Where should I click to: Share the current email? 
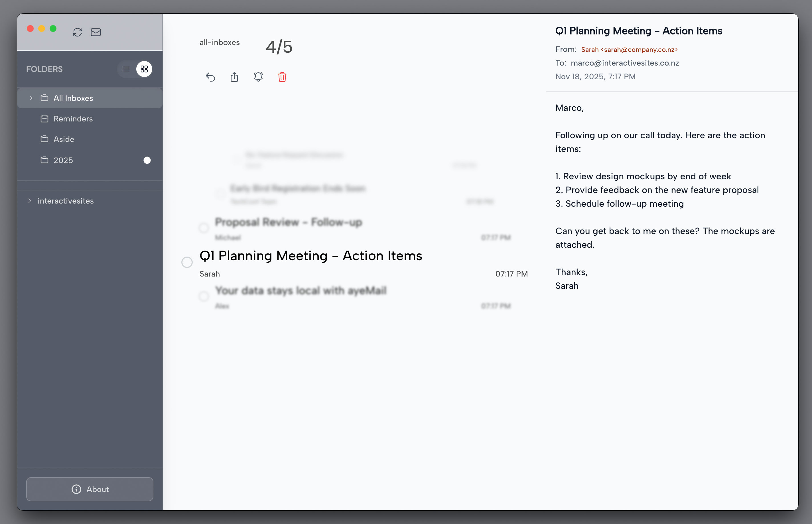tap(234, 77)
